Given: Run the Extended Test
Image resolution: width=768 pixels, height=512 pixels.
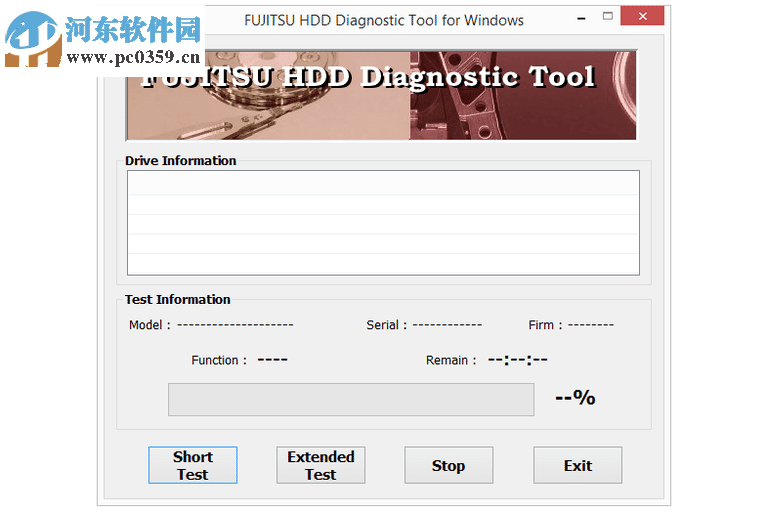Looking at the screenshot, I should point(321,465).
